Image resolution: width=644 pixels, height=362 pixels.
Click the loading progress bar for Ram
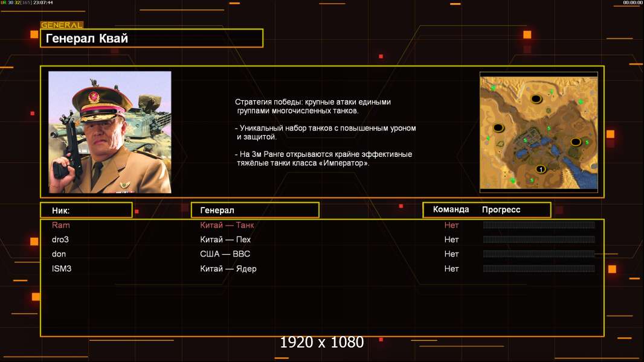point(539,224)
